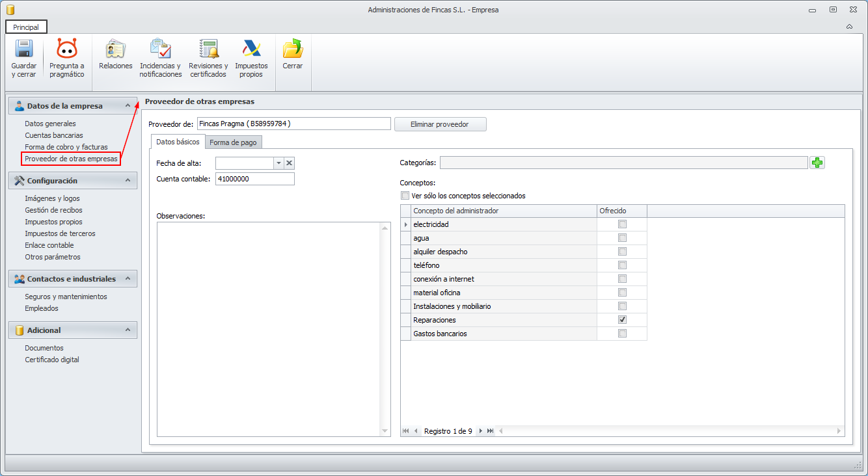Open the Relaciones ribbon icon
The height and width of the screenshot is (476, 868).
pyautogui.click(x=116, y=49)
